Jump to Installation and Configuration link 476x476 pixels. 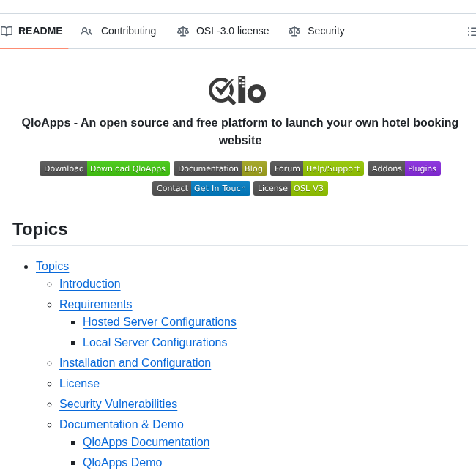pyautogui.click(x=135, y=362)
